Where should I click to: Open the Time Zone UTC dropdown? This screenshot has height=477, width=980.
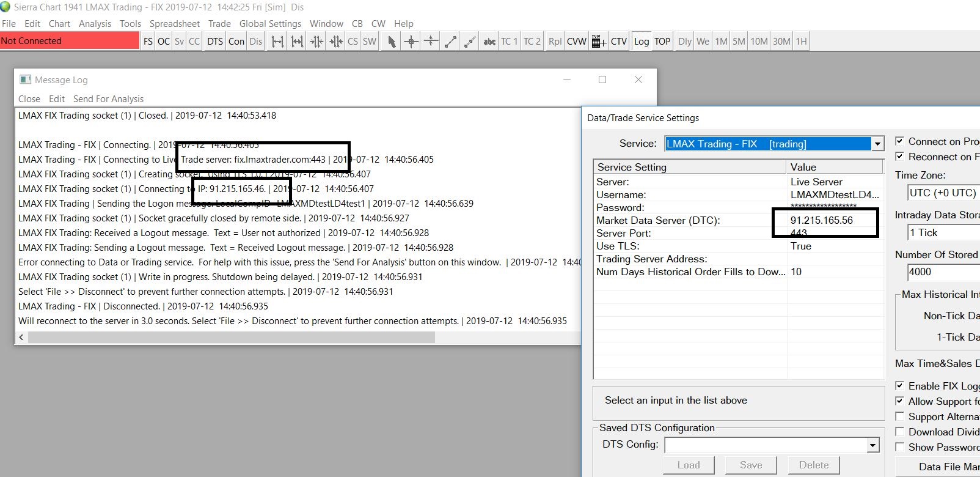943,193
